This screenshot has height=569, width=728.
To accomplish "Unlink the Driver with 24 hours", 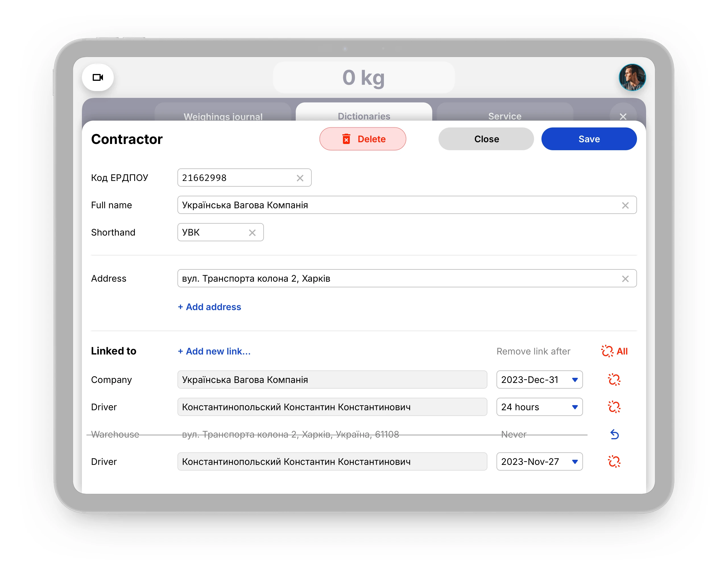I will 614,407.
